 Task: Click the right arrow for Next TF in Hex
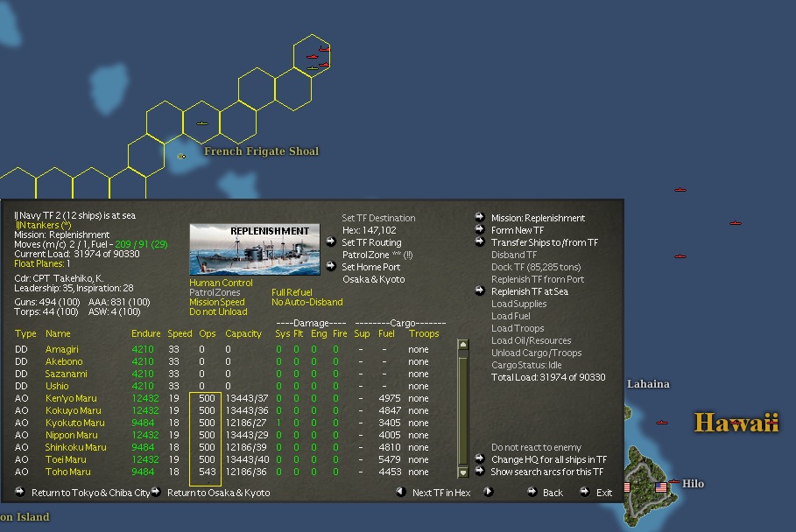click(488, 492)
